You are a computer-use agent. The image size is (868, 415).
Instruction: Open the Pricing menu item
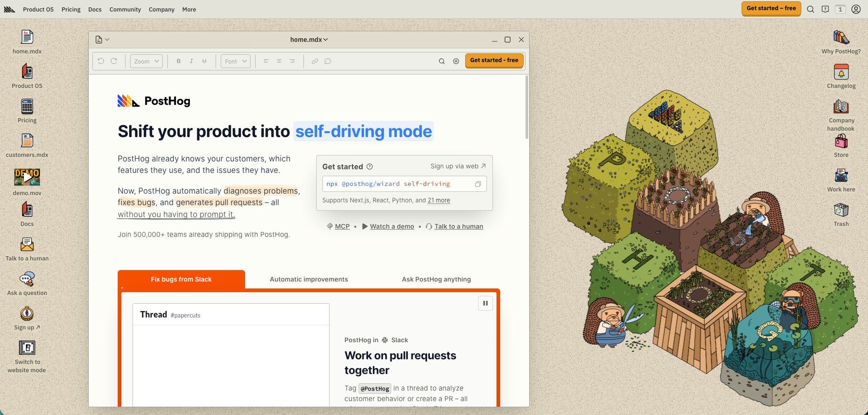pos(71,9)
